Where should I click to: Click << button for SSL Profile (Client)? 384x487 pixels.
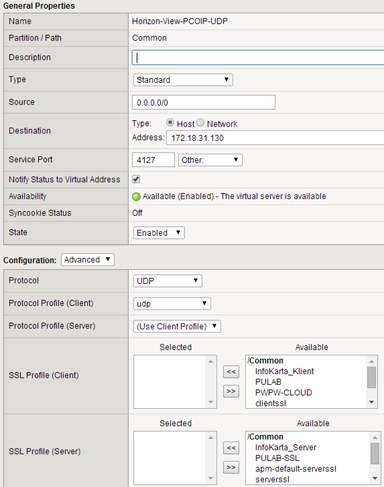pos(231,371)
